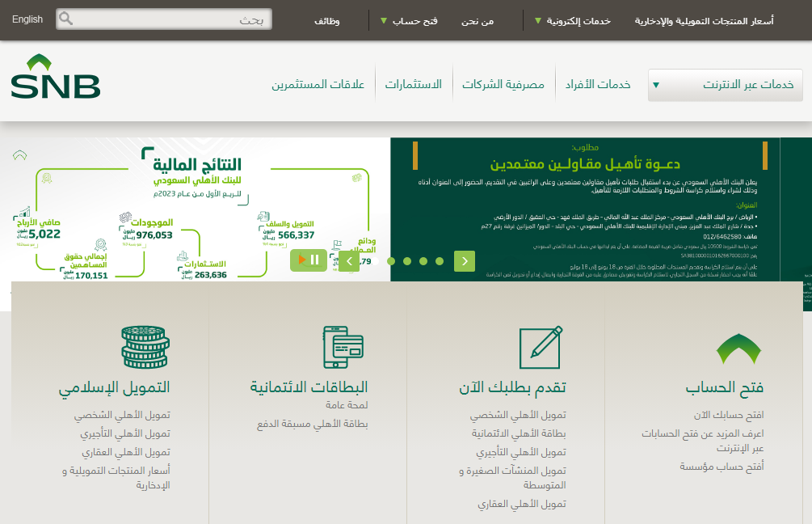Click تمويل المنشآت الصغيرة و المتوسطة link
Screen dimensions: 812x524
click(513, 478)
